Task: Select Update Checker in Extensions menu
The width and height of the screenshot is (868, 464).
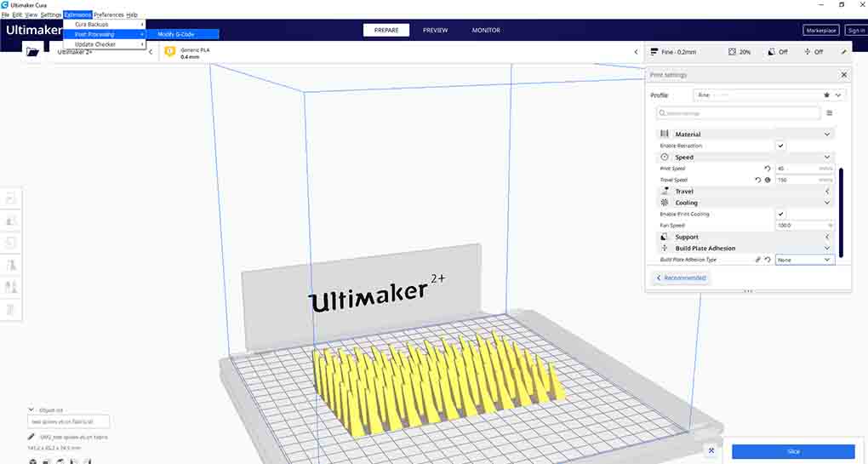Action: [105, 44]
